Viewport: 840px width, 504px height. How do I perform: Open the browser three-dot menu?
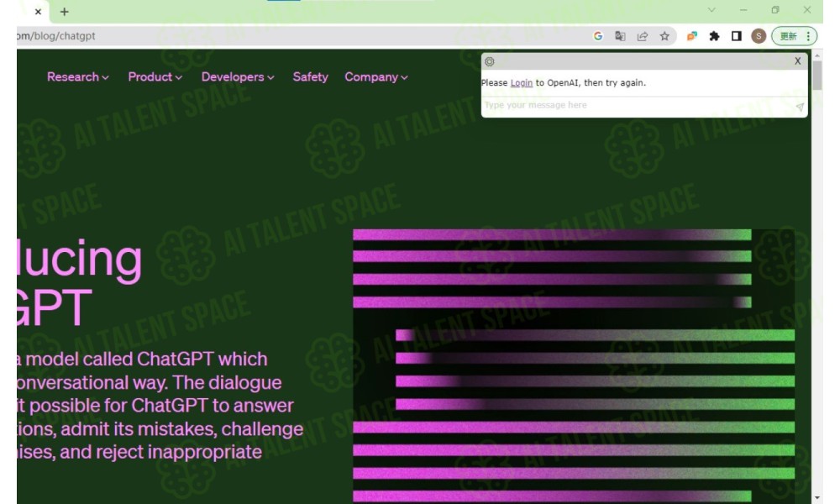808,36
